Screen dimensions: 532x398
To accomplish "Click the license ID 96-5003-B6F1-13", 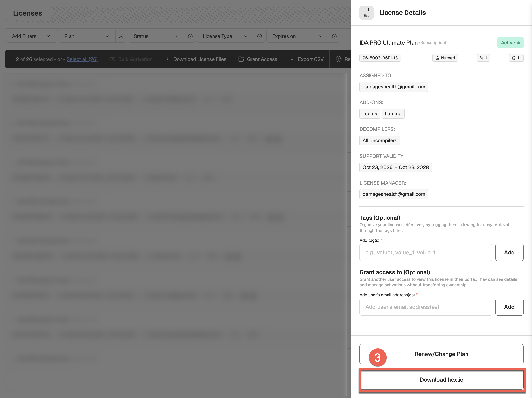I will (380, 58).
